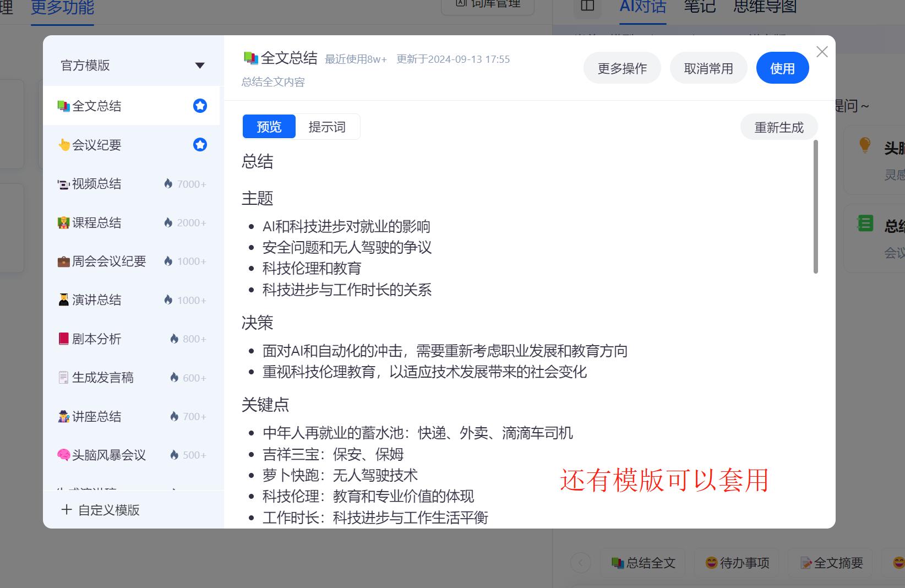Open the 讲座总结 template icon
This screenshot has height=588, width=905.
pyautogui.click(x=63, y=416)
